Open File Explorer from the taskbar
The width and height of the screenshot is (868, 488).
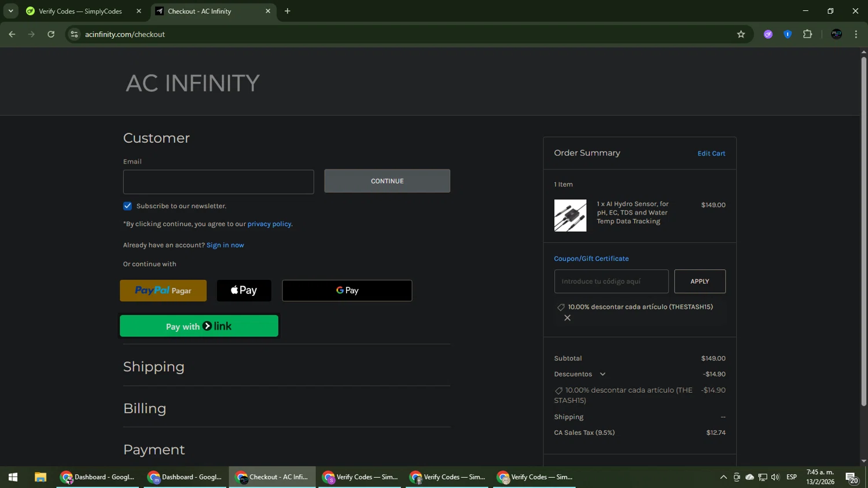tap(40, 477)
